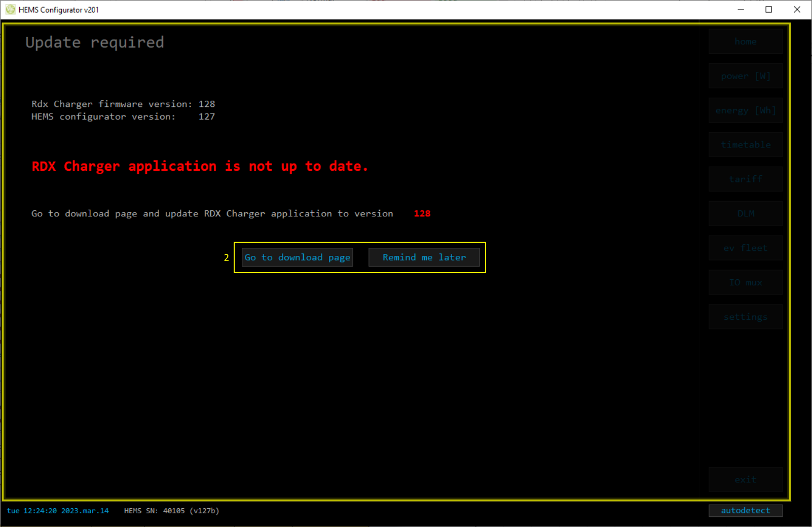Choose Remind me later
This screenshot has height=527, width=812.
[x=424, y=257]
